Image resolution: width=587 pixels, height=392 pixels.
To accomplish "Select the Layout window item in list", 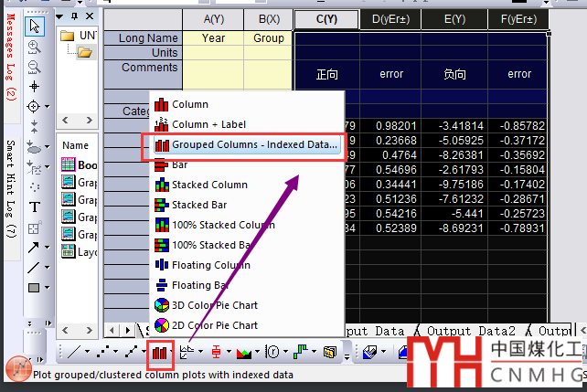I will [x=80, y=251].
